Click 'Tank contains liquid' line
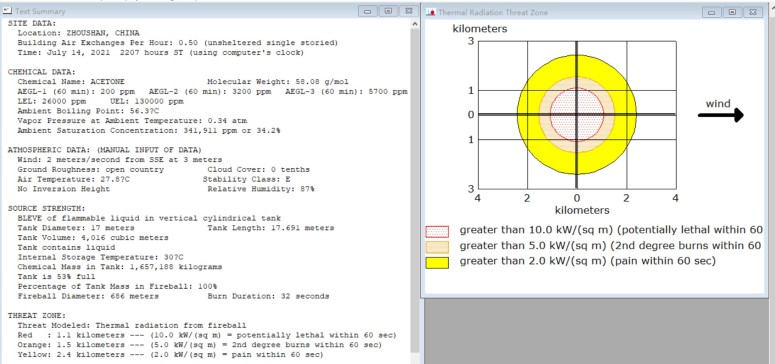This screenshot has height=364, width=775. (x=66, y=247)
